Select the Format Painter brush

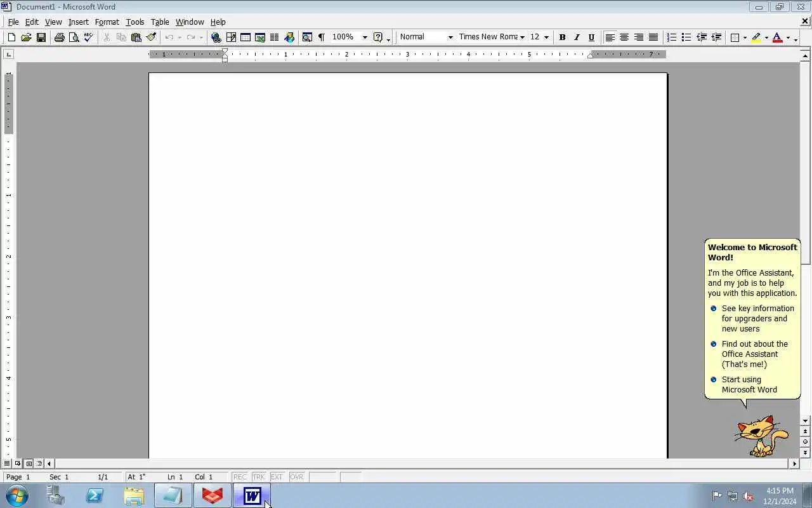(x=150, y=37)
